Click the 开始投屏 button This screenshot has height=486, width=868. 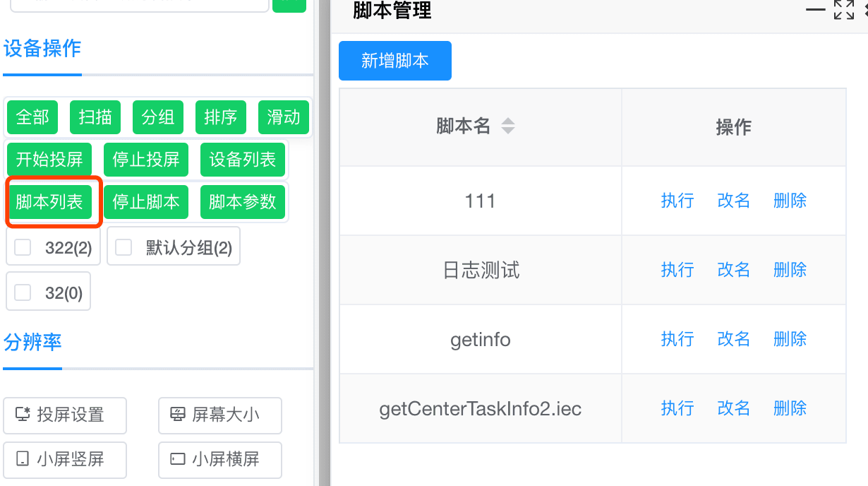(49, 160)
